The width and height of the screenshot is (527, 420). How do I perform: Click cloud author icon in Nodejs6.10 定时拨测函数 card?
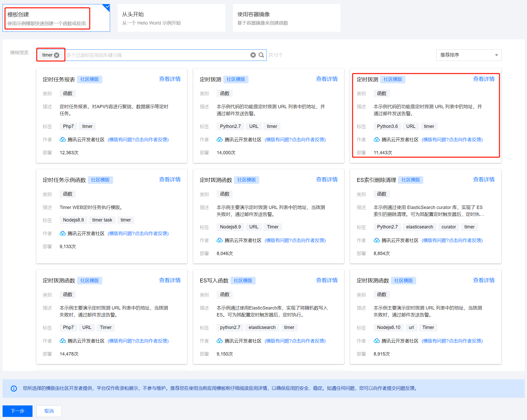pos(377,341)
